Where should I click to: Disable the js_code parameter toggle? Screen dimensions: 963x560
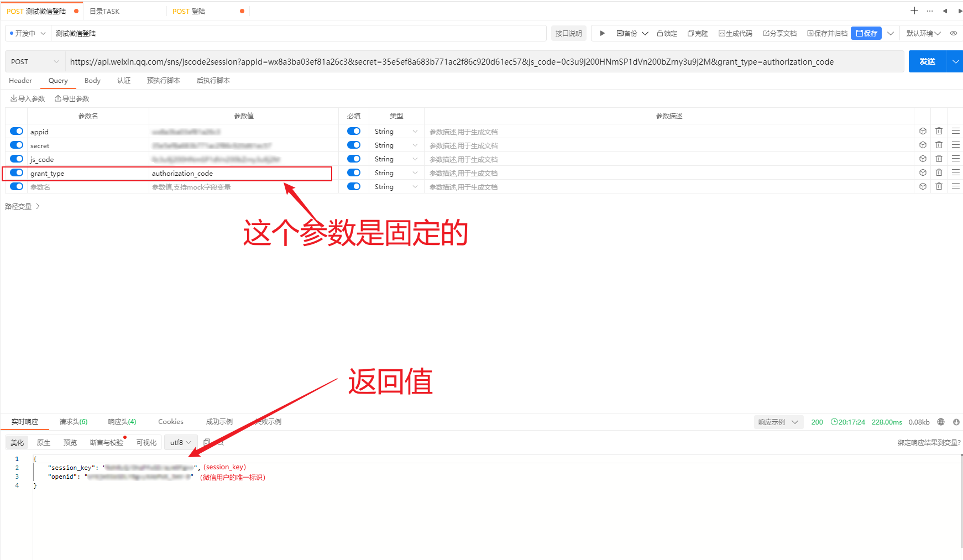pos(17,159)
